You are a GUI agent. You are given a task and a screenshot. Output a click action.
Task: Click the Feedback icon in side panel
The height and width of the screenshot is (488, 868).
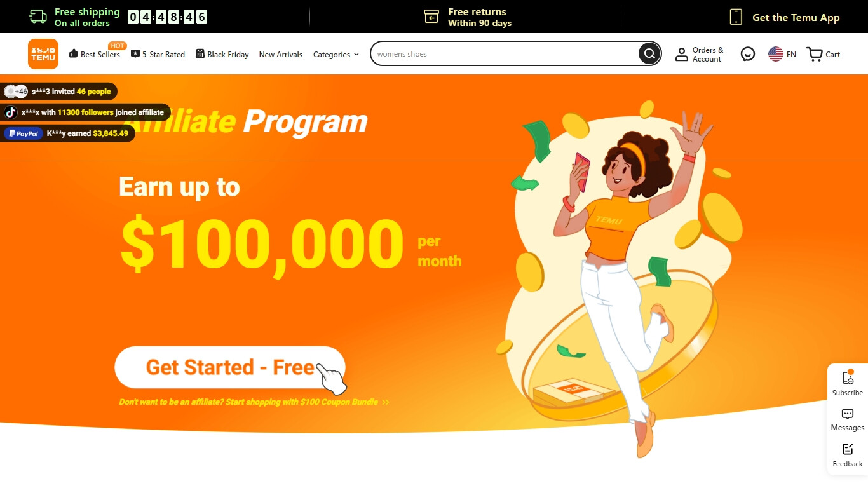848,449
